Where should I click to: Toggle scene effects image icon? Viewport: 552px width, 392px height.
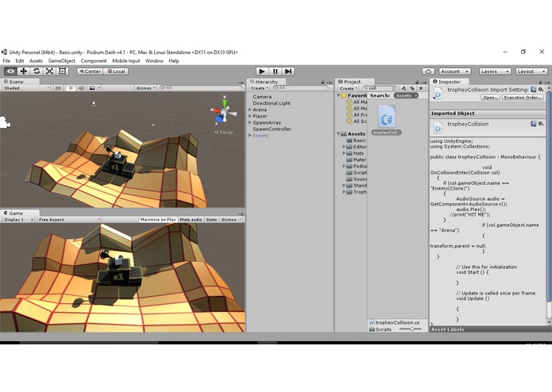click(x=92, y=88)
